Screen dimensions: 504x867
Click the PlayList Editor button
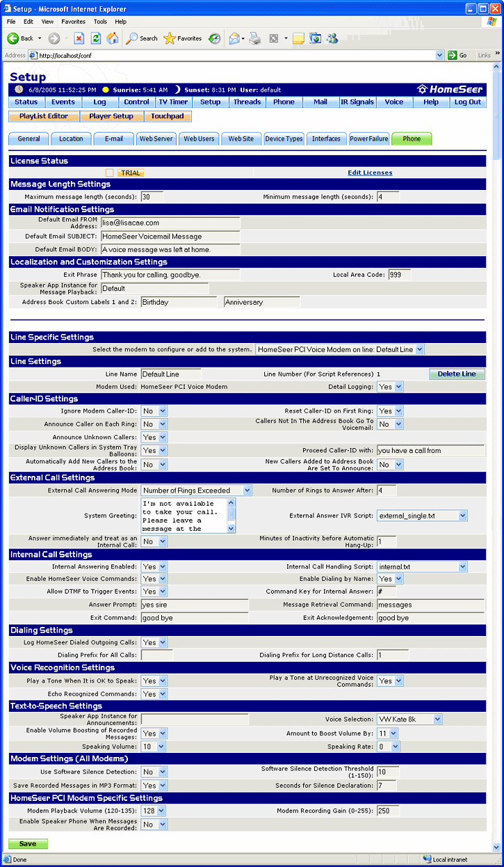pyautogui.click(x=44, y=116)
